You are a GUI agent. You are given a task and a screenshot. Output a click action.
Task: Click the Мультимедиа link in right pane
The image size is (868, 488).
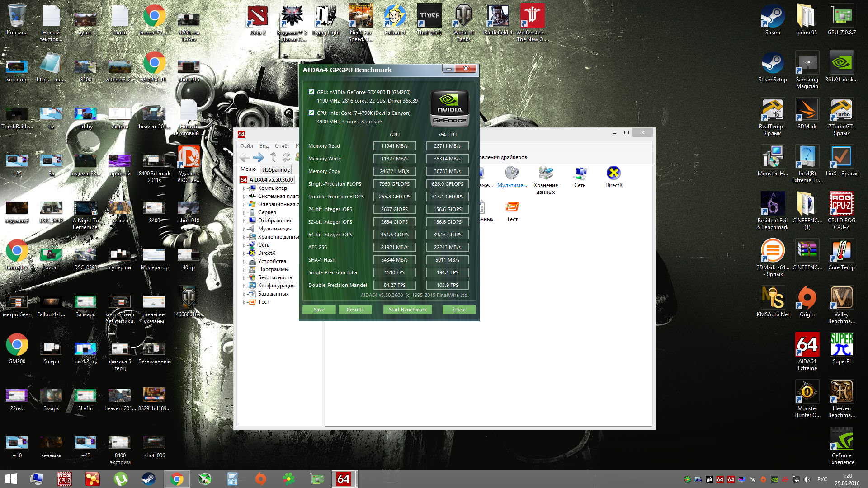[512, 185]
